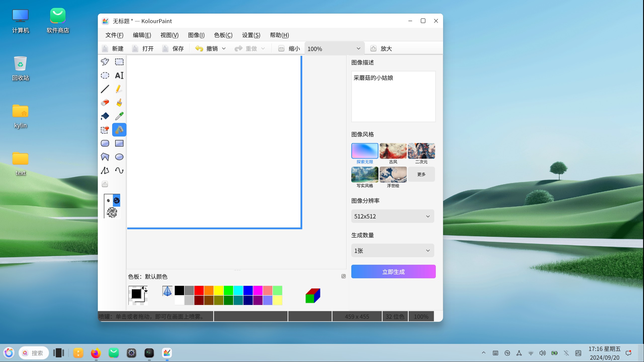
Task: Open the 色板(C) menu
Action: click(223, 35)
